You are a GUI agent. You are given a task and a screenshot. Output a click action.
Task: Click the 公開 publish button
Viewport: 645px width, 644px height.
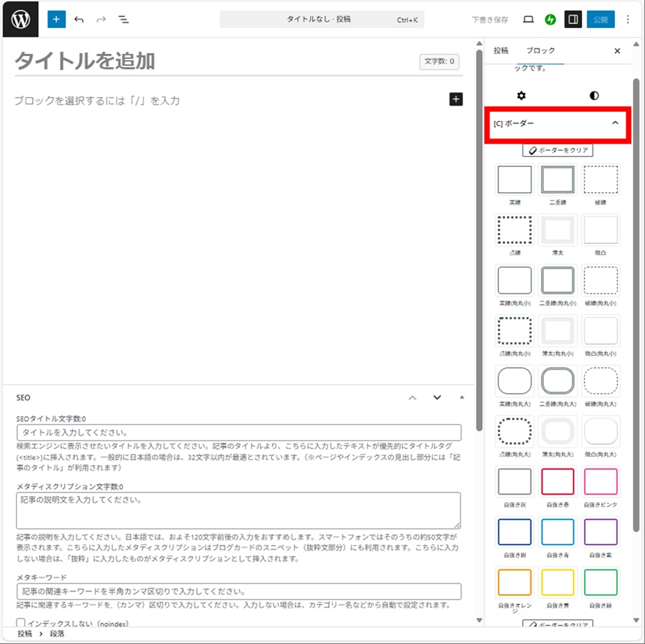pyautogui.click(x=600, y=20)
